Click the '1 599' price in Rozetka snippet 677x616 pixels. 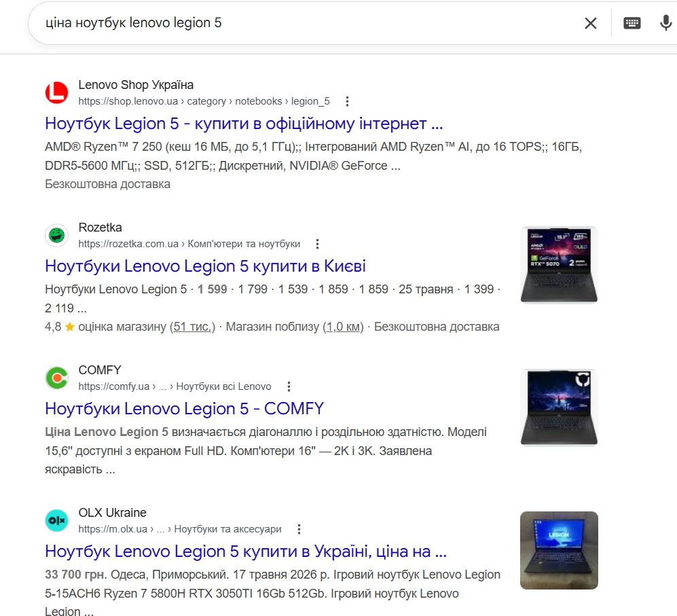pos(212,289)
